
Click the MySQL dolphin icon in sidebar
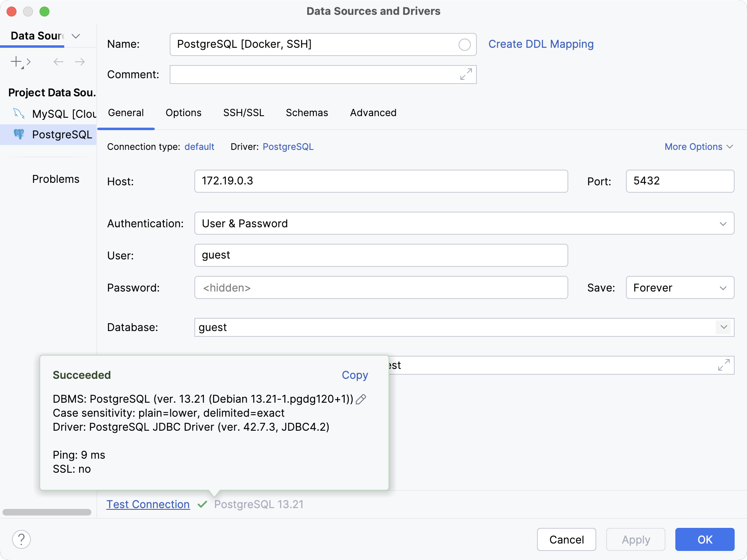pos(19,114)
